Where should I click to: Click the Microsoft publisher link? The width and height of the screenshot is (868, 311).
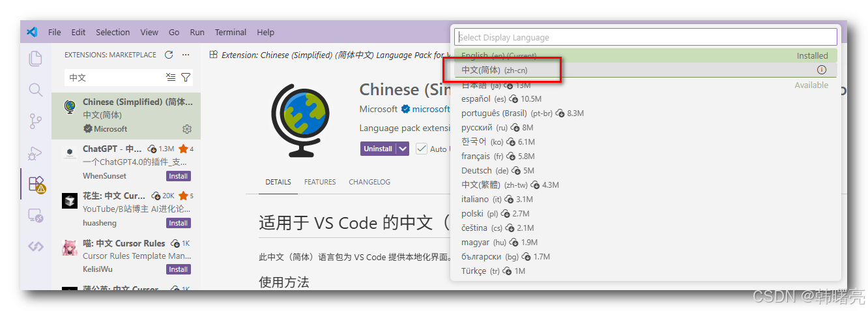click(378, 109)
